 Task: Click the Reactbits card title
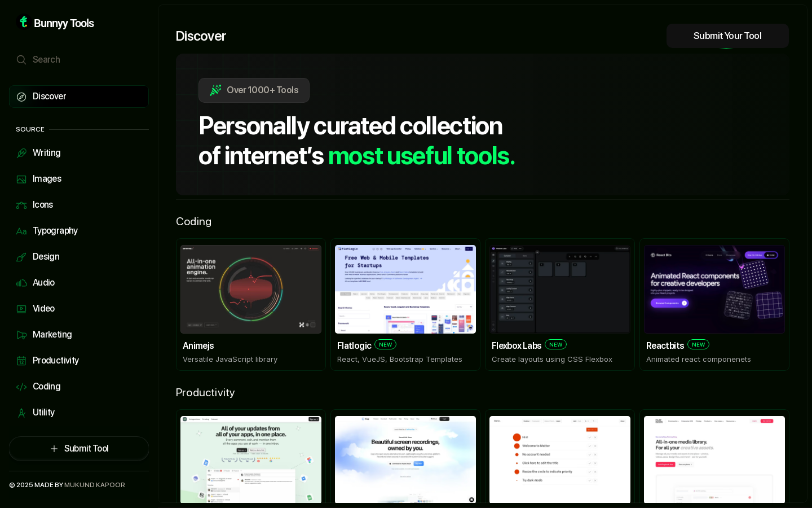tap(665, 345)
